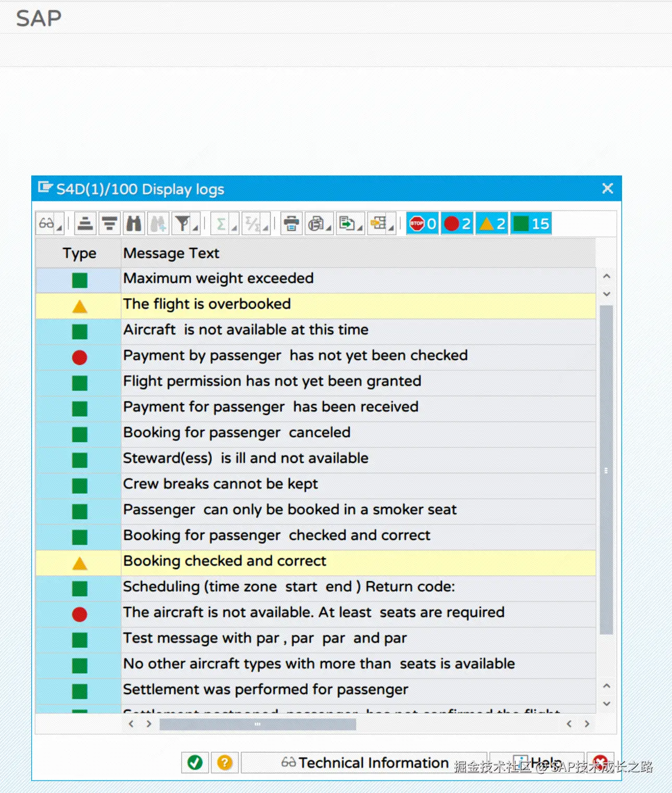Image resolution: width=672 pixels, height=793 pixels.
Task: Select the green icon beside Aircraft is not available
Action: coord(80,332)
